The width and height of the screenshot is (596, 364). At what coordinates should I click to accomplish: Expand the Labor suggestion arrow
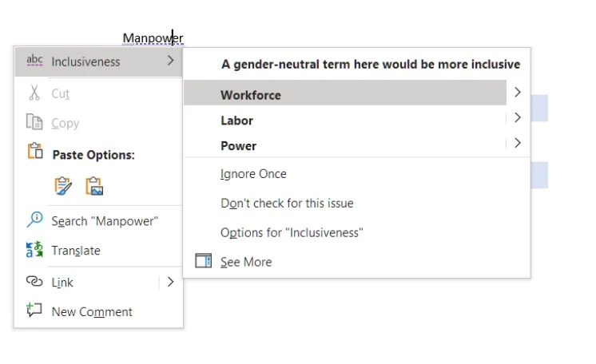(x=518, y=118)
